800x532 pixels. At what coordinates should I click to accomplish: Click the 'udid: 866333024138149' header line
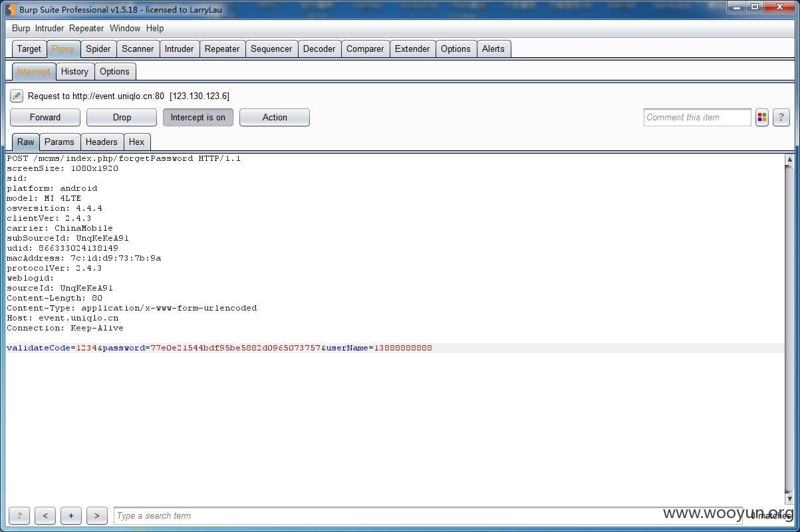pyautogui.click(x=63, y=248)
